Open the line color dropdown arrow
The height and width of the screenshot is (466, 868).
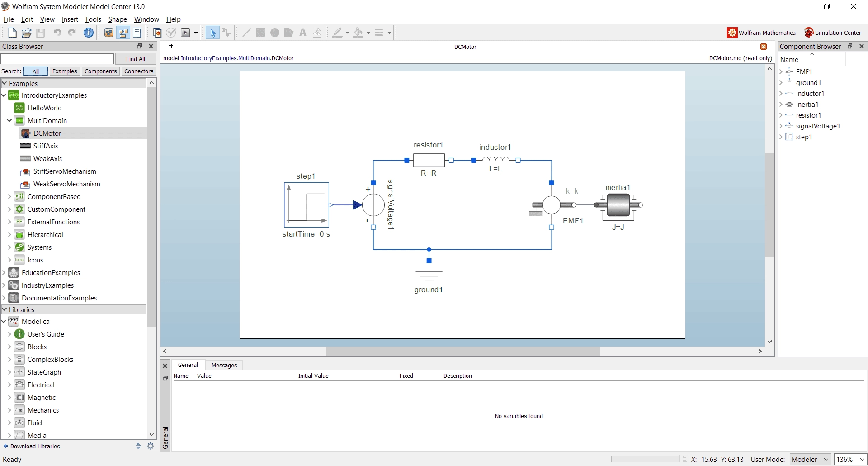pyautogui.click(x=348, y=33)
